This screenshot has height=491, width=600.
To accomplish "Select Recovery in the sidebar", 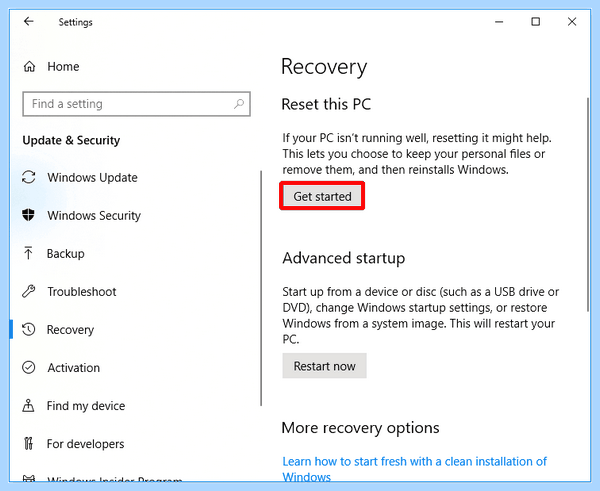I will [x=70, y=330].
